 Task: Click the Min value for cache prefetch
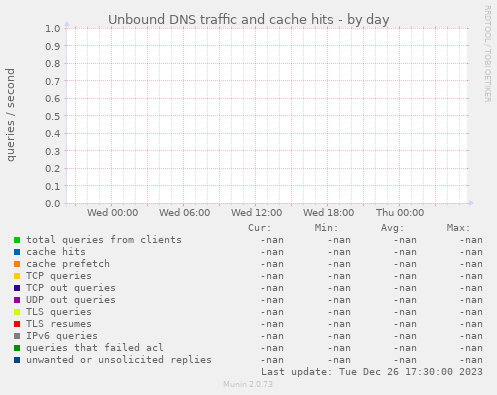(339, 264)
